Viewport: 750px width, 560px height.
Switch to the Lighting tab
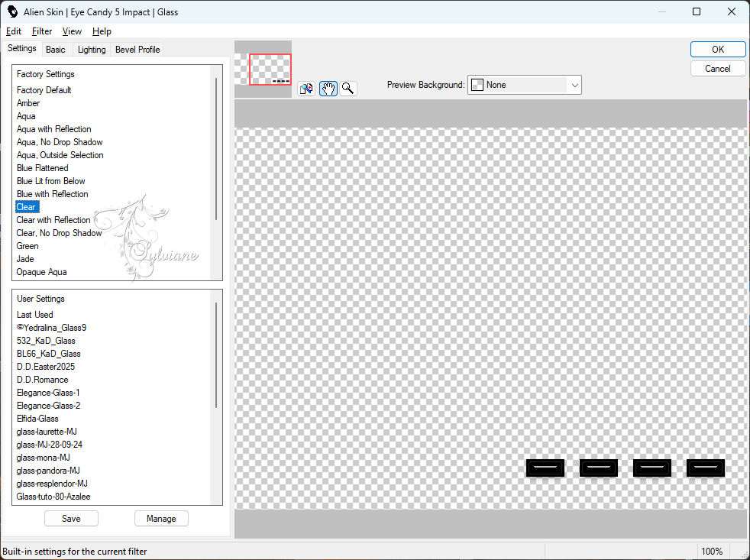pyautogui.click(x=92, y=50)
